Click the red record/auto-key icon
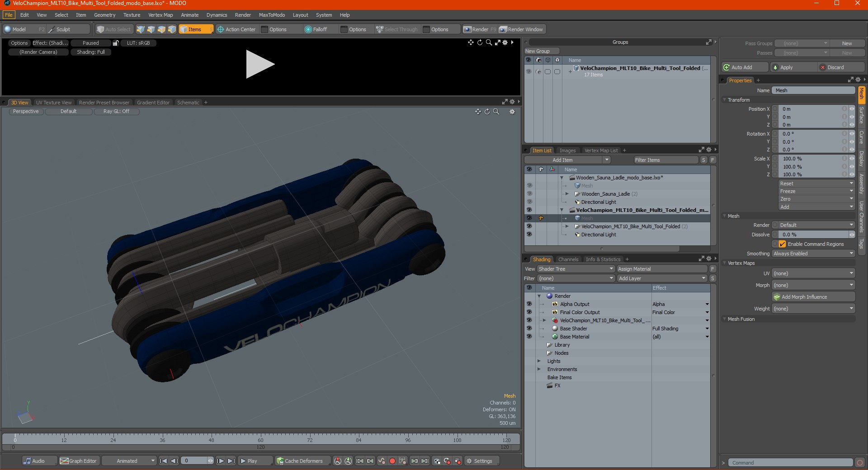 click(392, 461)
